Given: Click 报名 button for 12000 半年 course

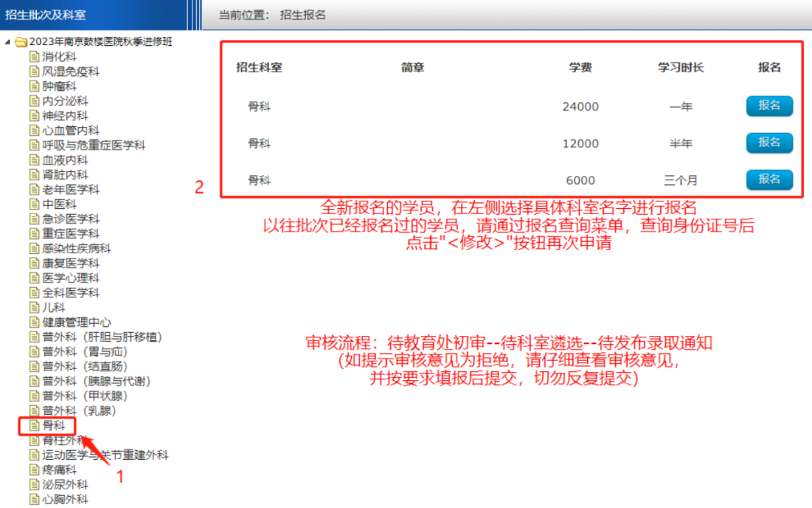Looking at the screenshot, I should click(x=769, y=143).
